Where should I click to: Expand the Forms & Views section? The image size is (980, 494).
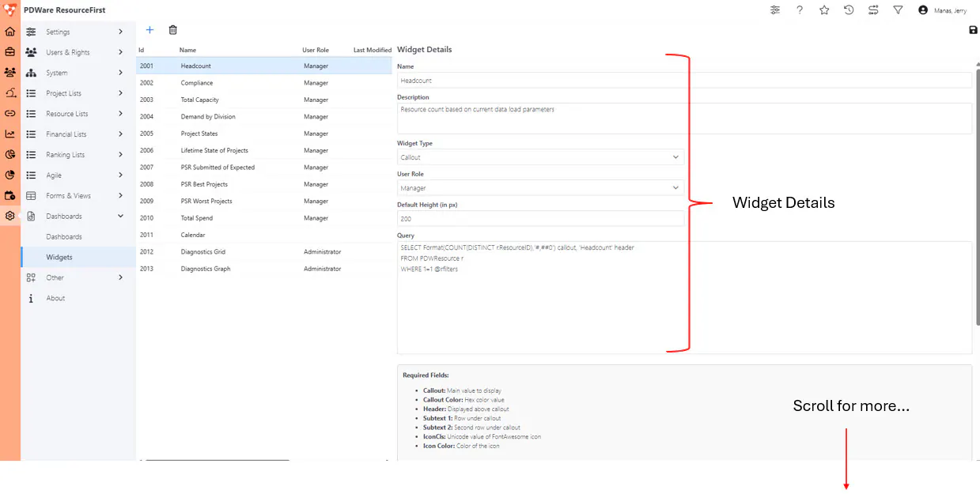[x=78, y=196]
